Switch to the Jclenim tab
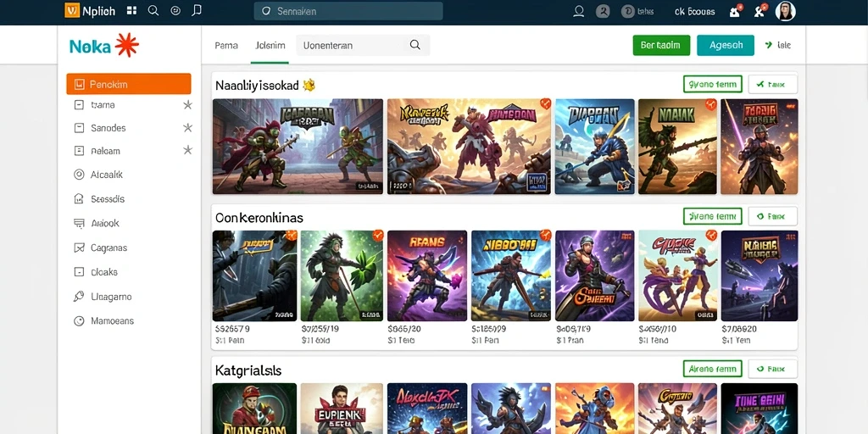Screen dimensions: 868x434 tap(270, 46)
